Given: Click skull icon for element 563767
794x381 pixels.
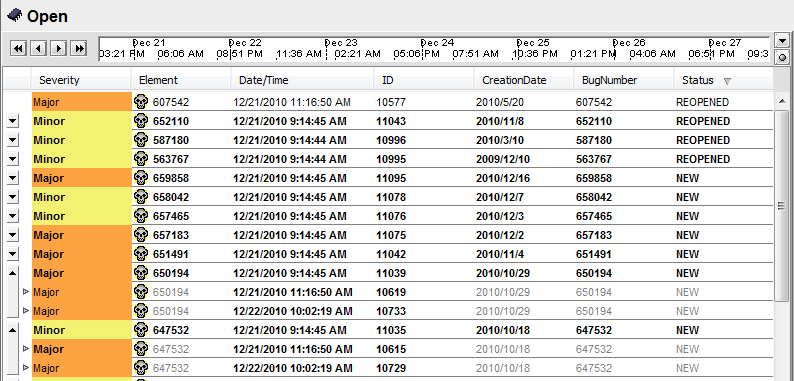Looking at the screenshot, I should click(x=141, y=159).
